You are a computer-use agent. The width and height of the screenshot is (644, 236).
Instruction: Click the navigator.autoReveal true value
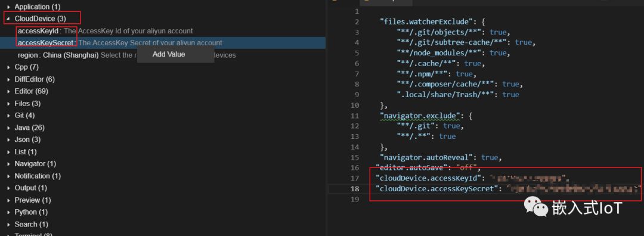click(x=490, y=157)
